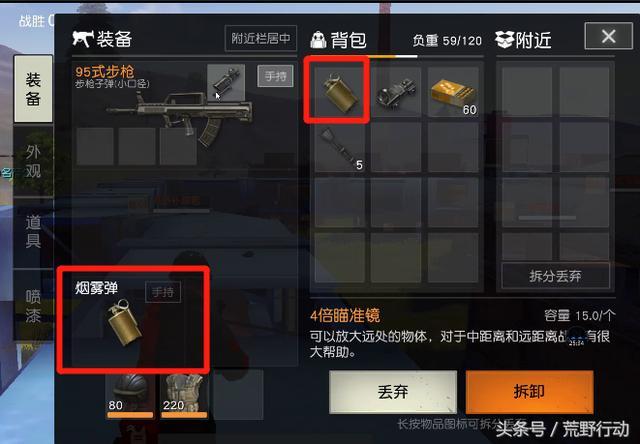Viewport: 640px width, 444px height.
Task: Toggle 手持 for the smoke grenade
Action: click(163, 292)
